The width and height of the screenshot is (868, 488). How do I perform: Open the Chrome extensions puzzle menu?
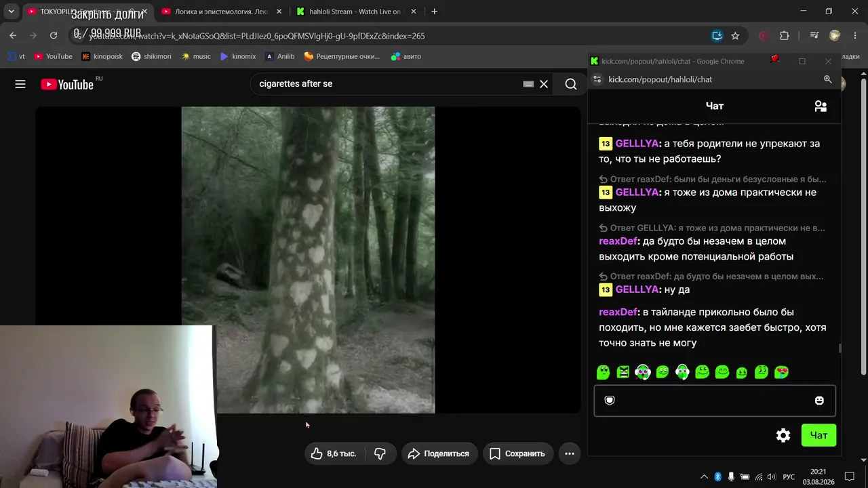[x=785, y=35]
